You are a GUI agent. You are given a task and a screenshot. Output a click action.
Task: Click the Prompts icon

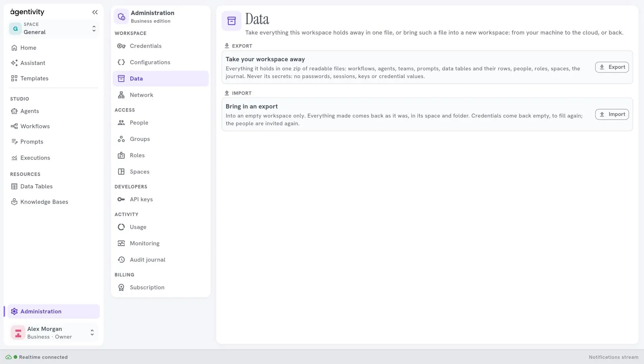(14, 142)
